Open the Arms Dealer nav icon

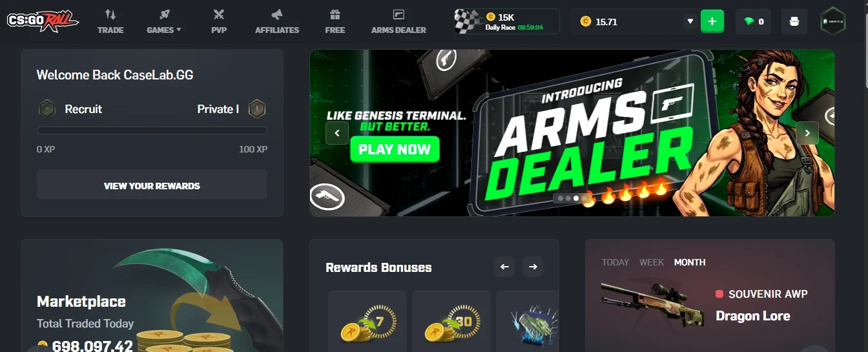click(398, 14)
